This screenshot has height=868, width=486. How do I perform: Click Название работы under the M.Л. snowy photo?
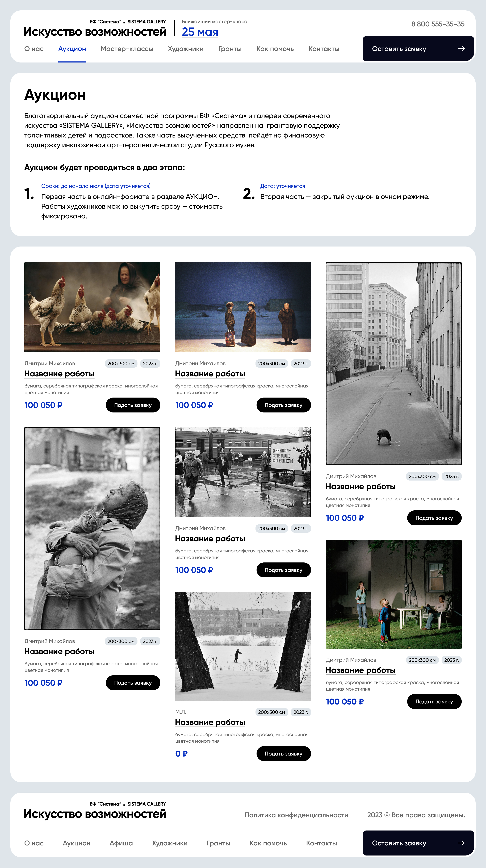point(210,722)
